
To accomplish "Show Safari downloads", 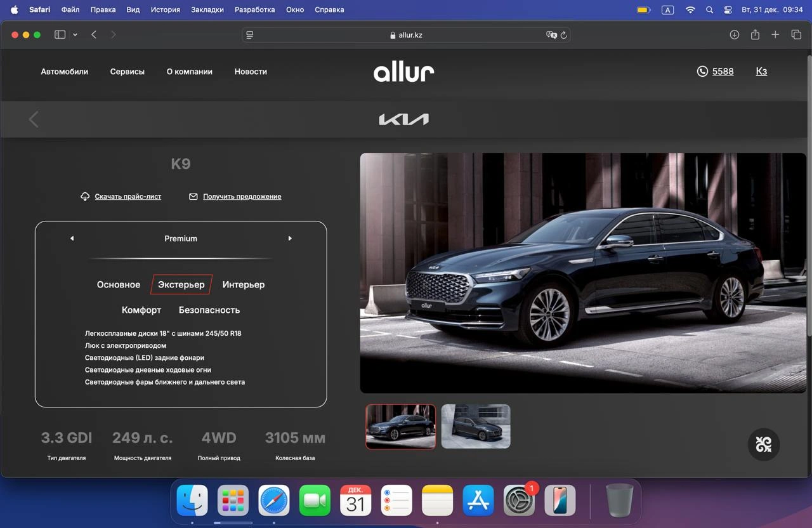I will tap(735, 35).
